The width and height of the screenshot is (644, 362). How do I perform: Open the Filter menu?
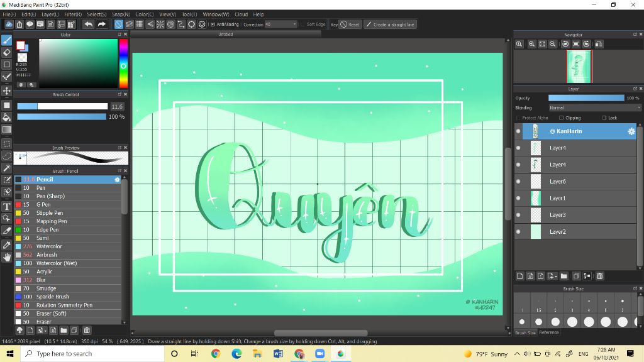coord(73,14)
